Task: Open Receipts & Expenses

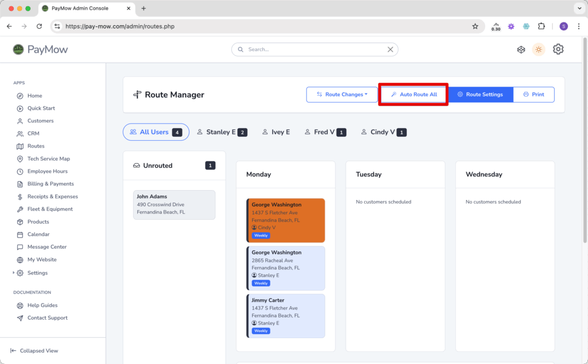Action: pyautogui.click(x=52, y=196)
